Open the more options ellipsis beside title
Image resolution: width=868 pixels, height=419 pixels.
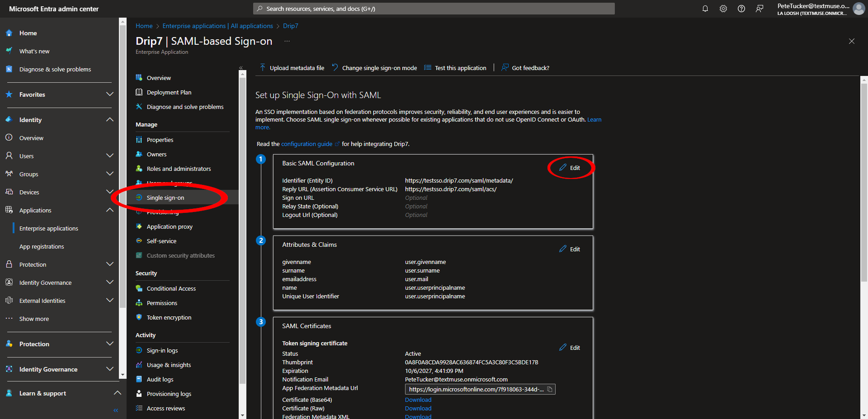pyautogui.click(x=287, y=41)
